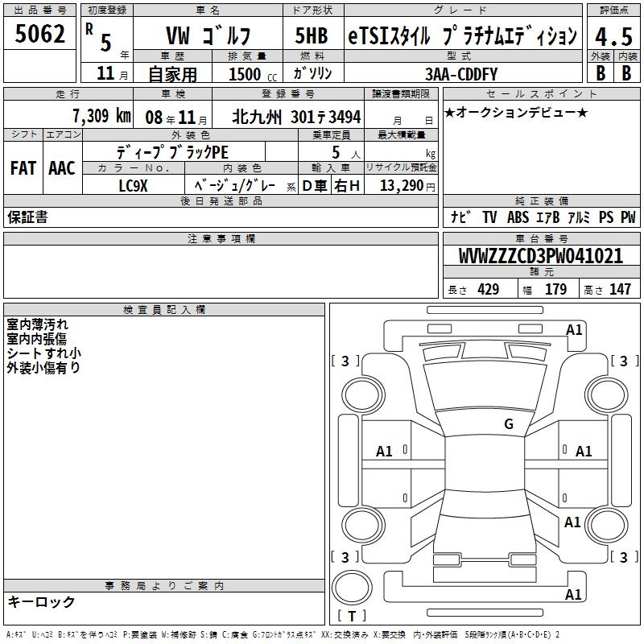Viewport: 644px width, 644px height.
Task: Click the model code 3AA-CDDFY
Action: pyautogui.click(x=461, y=74)
